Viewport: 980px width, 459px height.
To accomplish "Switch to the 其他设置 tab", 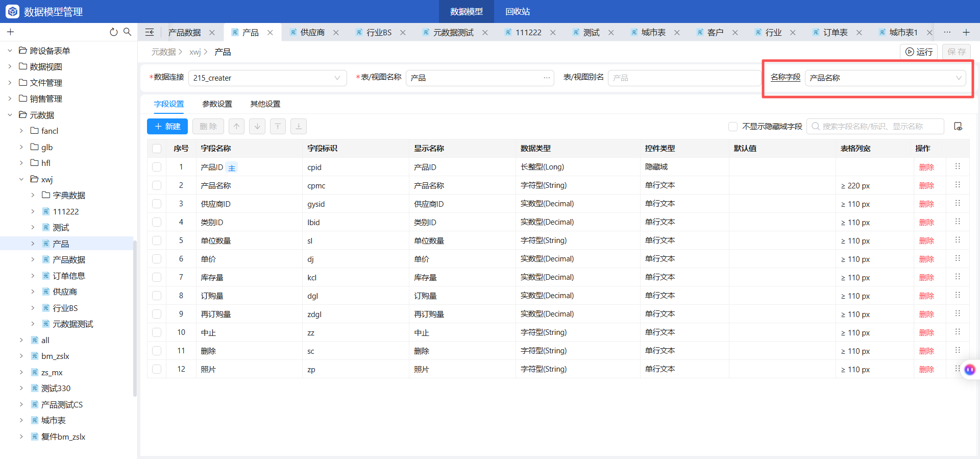I will (265, 104).
